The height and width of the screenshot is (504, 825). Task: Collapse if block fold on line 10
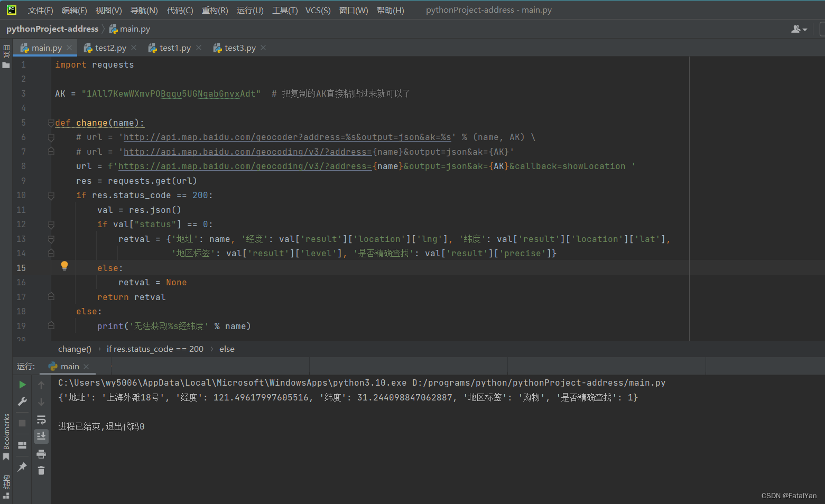pos(51,195)
